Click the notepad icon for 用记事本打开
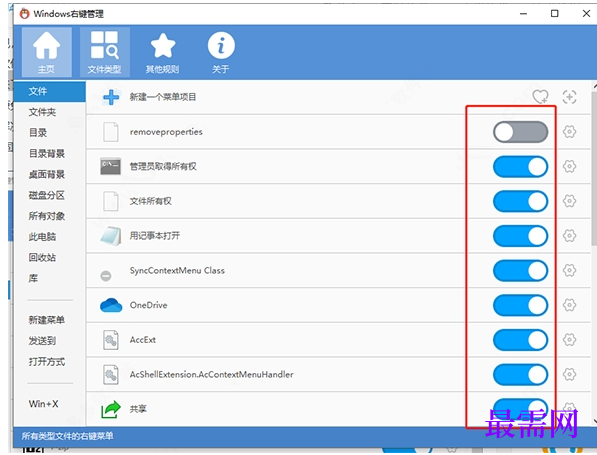597x455 pixels. pyautogui.click(x=111, y=236)
